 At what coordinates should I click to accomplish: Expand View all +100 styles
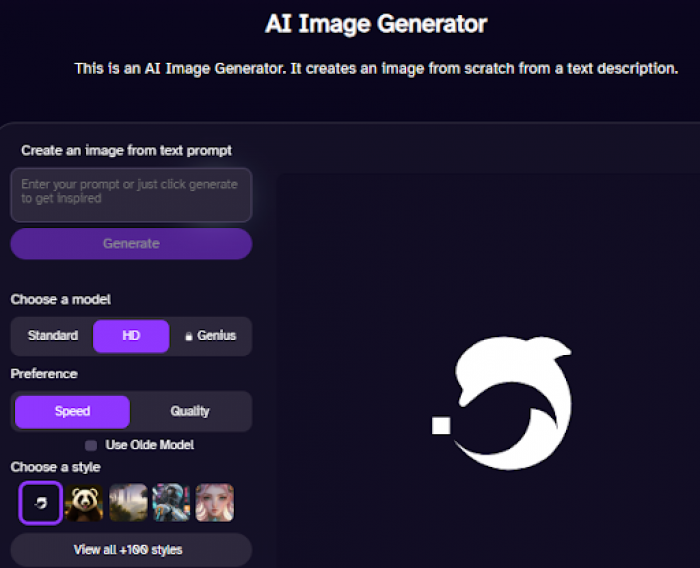(131, 550)
